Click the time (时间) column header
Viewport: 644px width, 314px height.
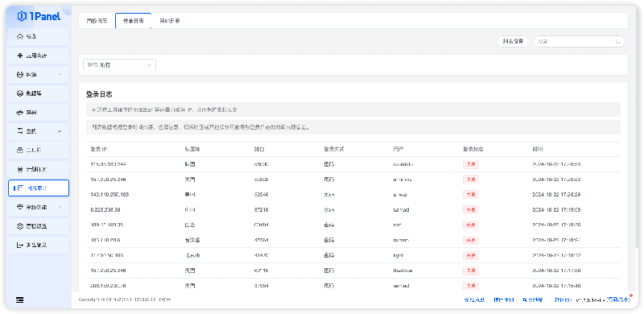tap(538, 149)
